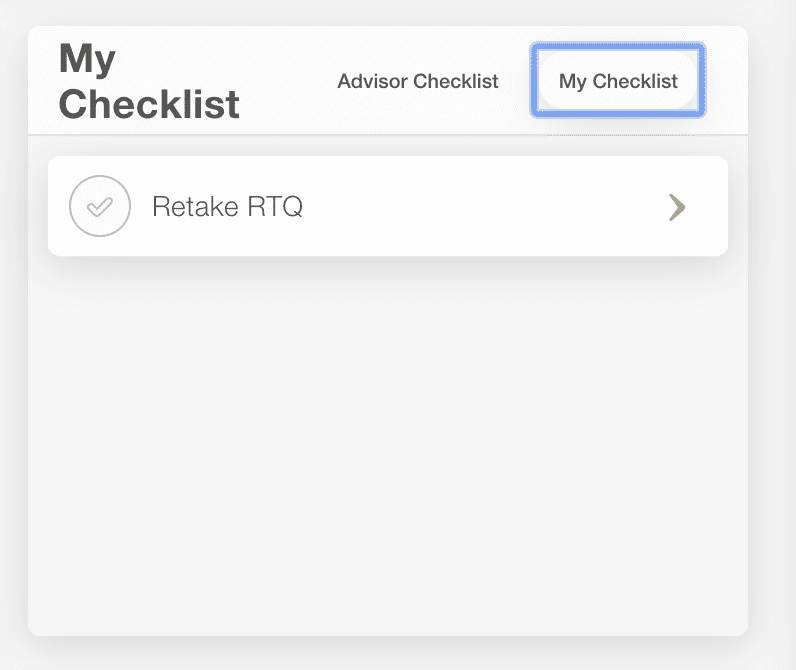Click the right-pointing chevron icon
The width and height of the screenshot is (796, 670).
click(677, 207)
